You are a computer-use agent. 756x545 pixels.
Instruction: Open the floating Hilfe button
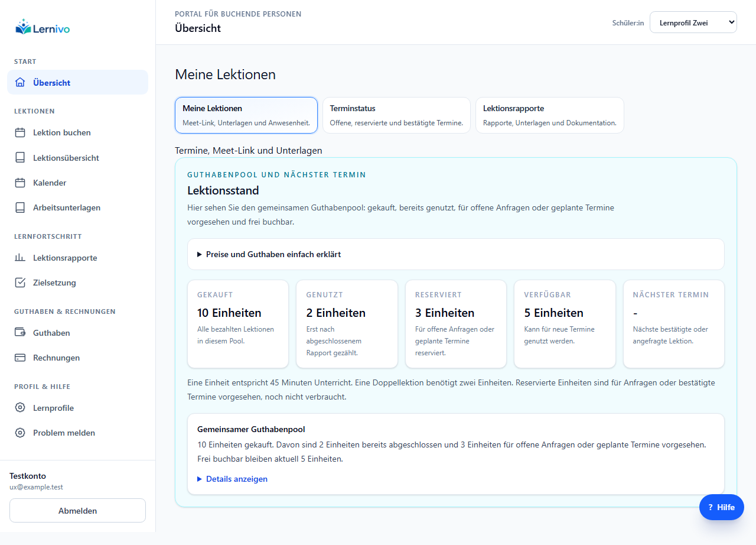pos(722,507)
